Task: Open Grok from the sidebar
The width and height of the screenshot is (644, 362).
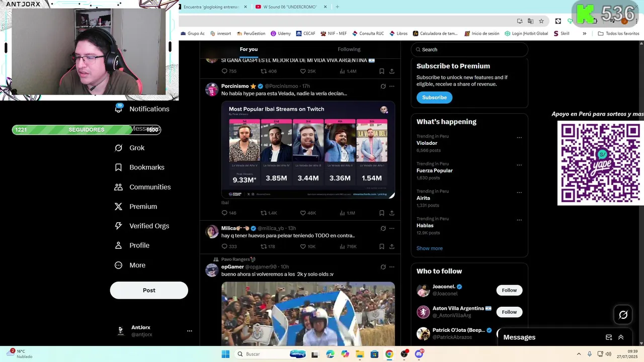Action: click(x=130, y=148)
